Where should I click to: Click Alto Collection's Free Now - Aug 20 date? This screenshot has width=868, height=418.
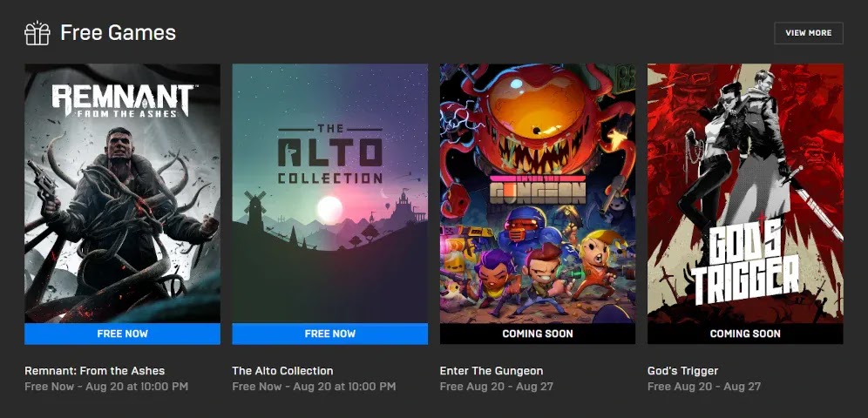pos(314,387)
